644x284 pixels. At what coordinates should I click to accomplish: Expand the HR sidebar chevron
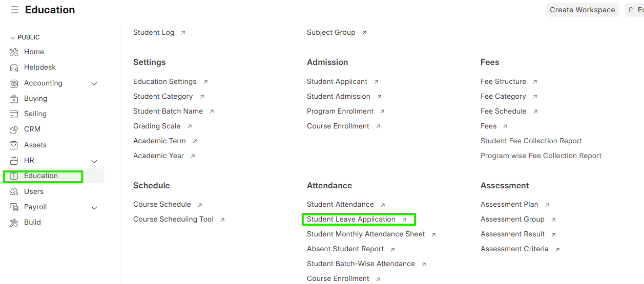point(94,161)
